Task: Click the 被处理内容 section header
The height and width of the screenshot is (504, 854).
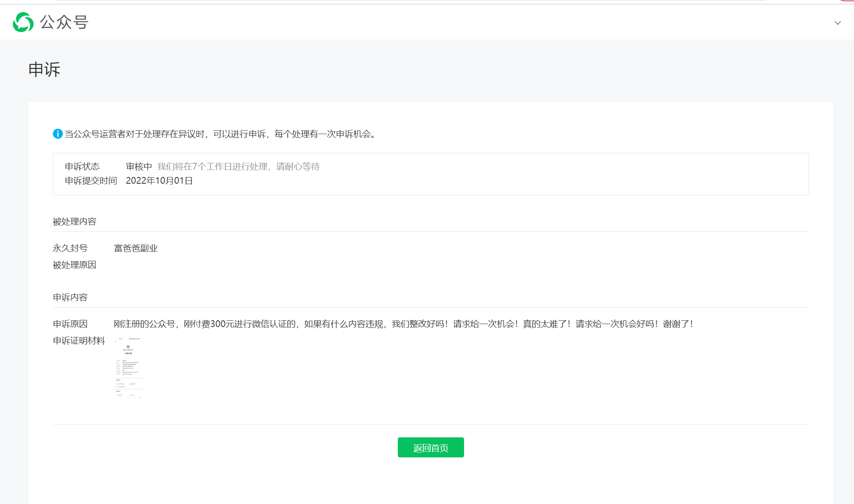Action: coord(74,222)
